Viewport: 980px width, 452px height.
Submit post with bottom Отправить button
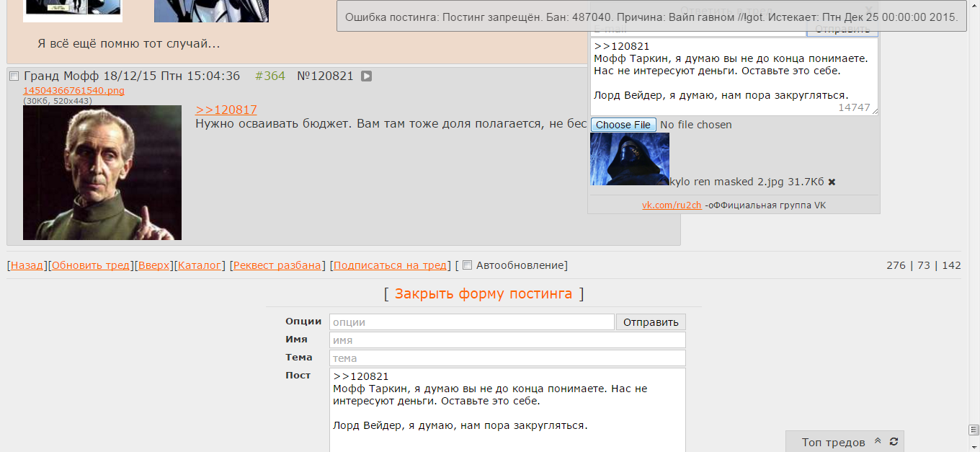(x=651, y=322)
